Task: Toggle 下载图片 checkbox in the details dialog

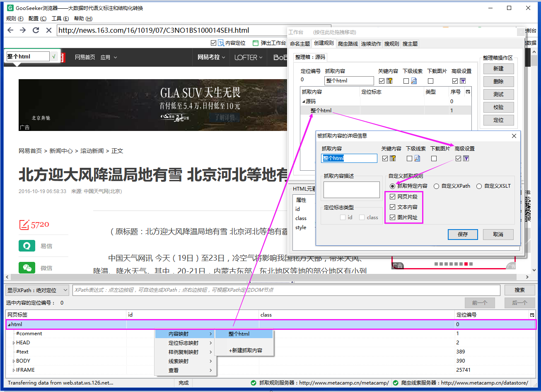Action: 434,158
